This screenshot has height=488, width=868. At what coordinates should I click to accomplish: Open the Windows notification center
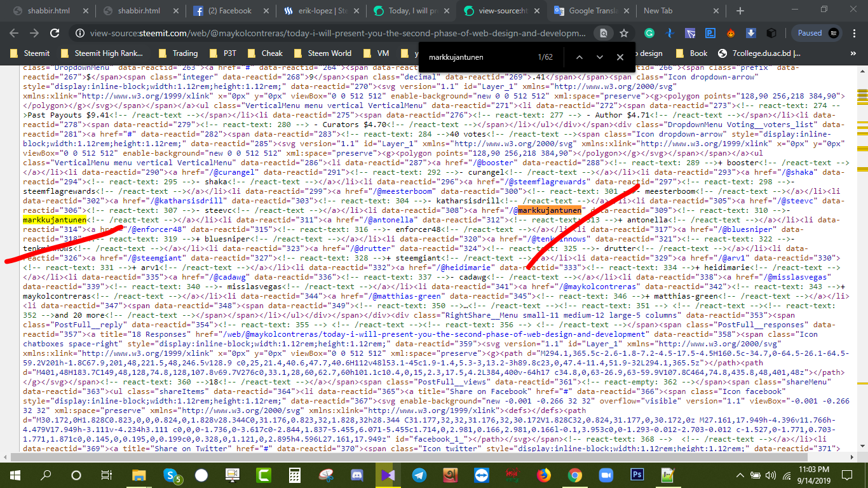(846, 475)
